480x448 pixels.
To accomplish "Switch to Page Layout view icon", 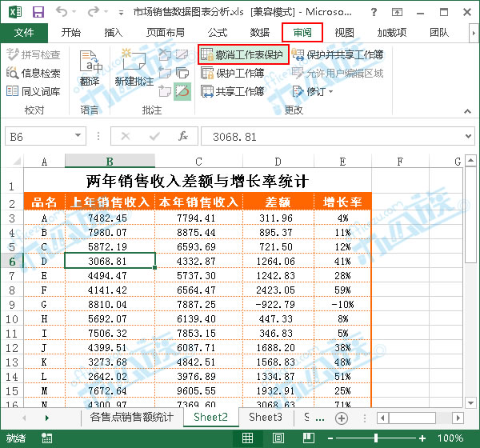I will click(278, 438).
